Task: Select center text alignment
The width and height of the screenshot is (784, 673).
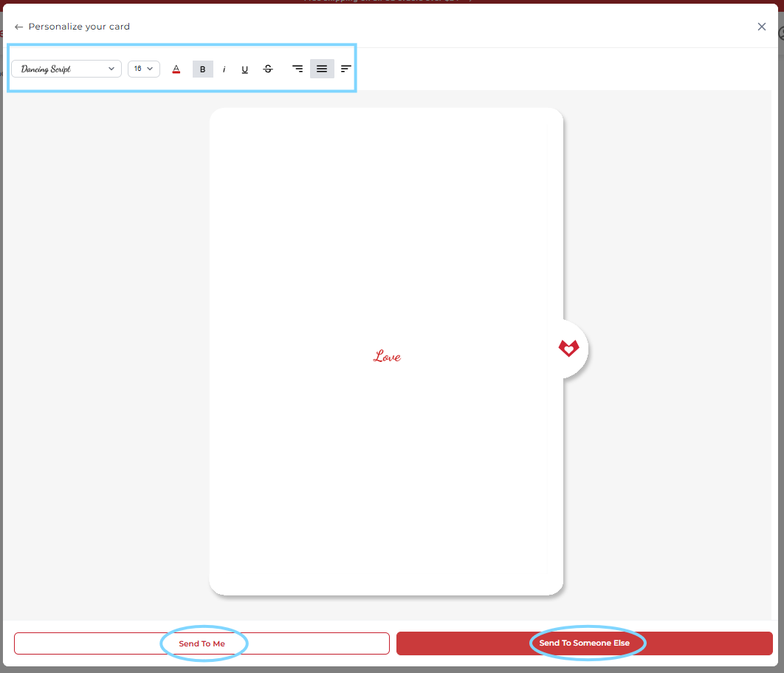Action: point(322,69)
